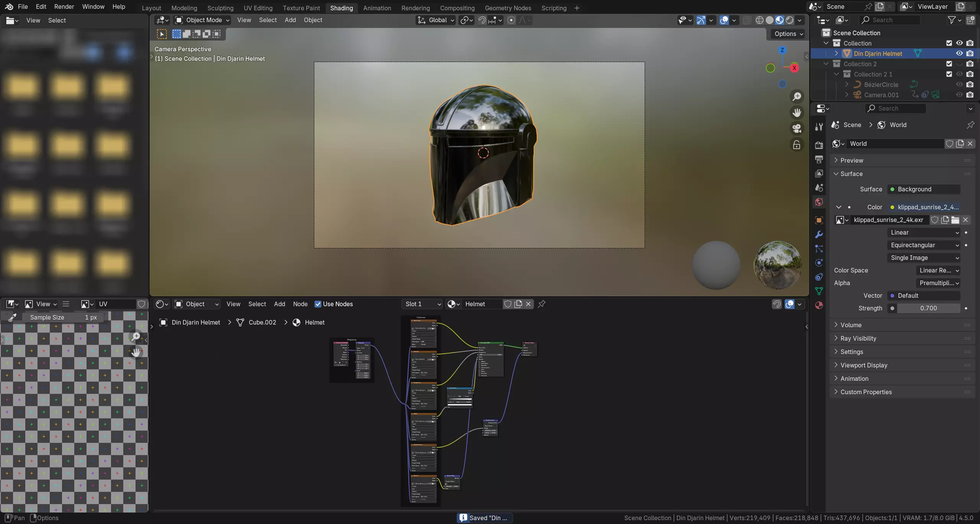
Task: Open Linear interpolation dropdown
Action: click(923, 232)
